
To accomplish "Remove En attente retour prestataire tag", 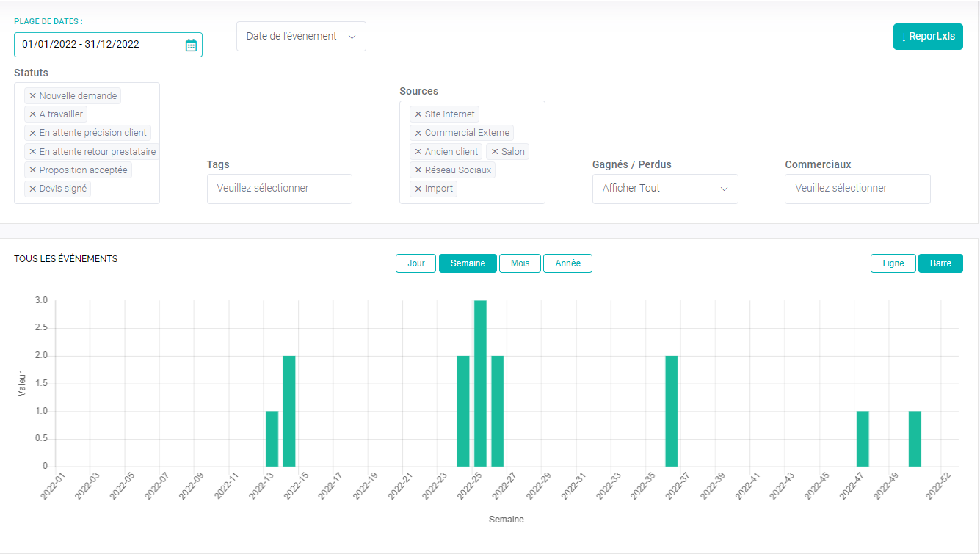I will (x=32, y=152).
